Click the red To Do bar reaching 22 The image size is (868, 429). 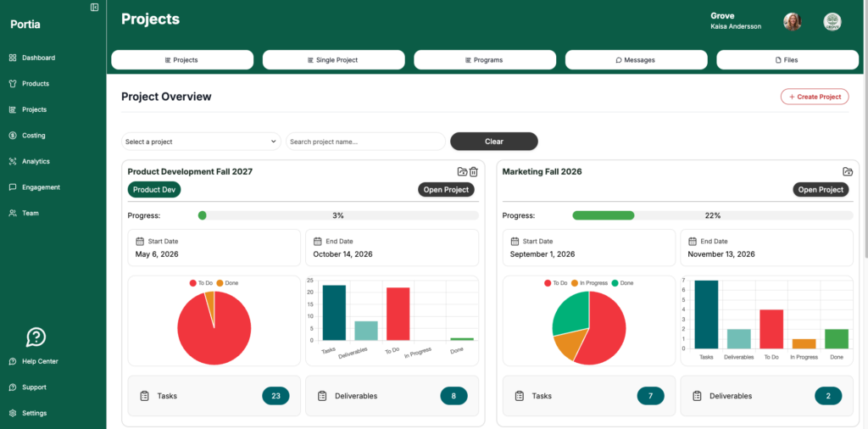click(398, 314)
